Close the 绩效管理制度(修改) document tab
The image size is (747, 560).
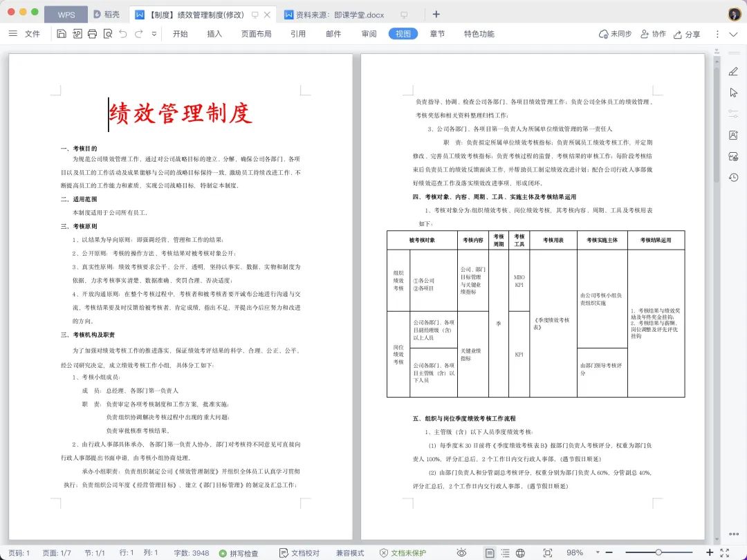[x=267, y=15]
